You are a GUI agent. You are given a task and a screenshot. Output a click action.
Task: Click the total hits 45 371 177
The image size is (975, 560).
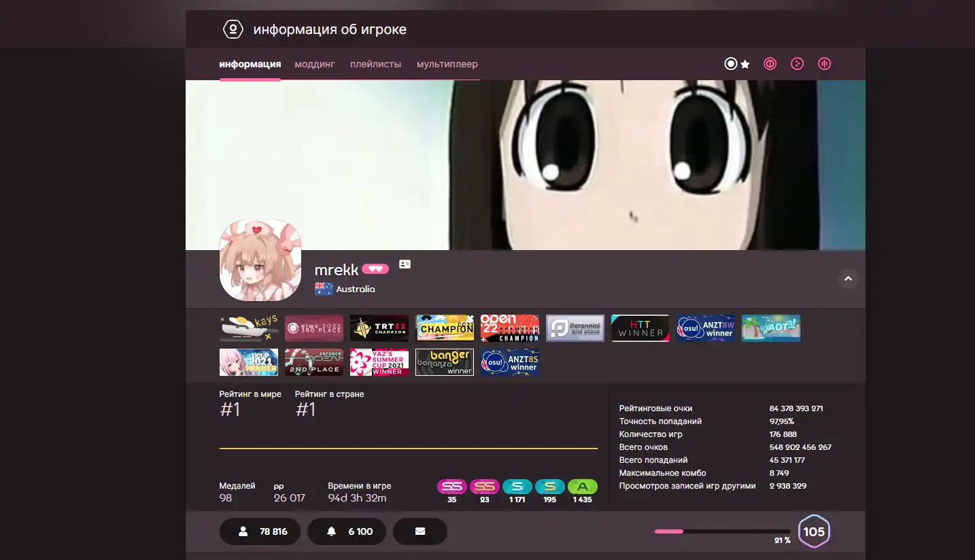point(787,460)
